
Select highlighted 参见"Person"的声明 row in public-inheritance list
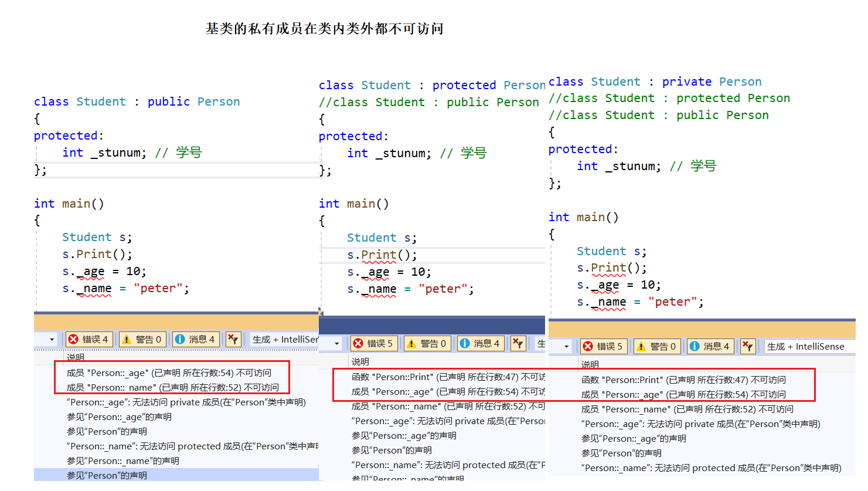pos(176,475)
